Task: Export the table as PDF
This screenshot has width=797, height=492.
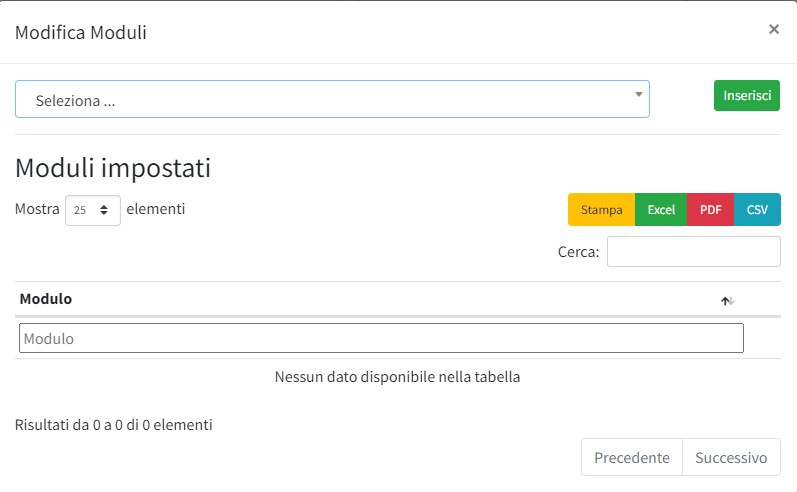Action: tap(710, 210)
